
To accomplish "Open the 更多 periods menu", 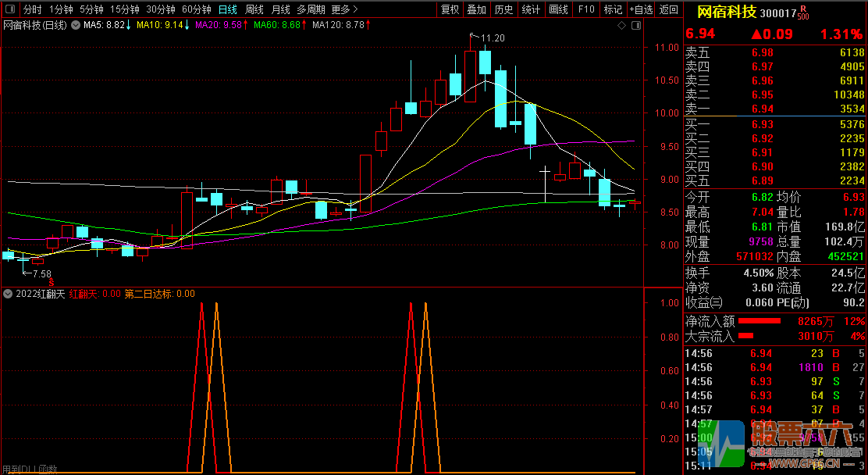I will coord(344,9).
